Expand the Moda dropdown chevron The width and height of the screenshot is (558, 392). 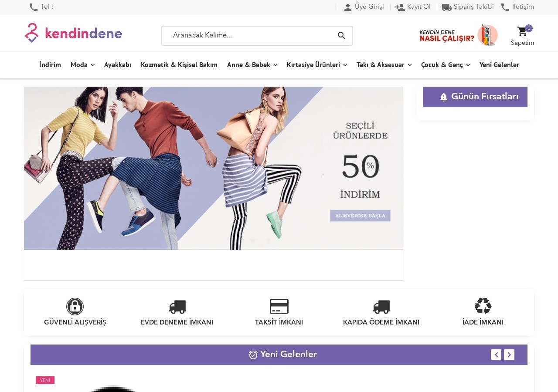pos(92,65)
